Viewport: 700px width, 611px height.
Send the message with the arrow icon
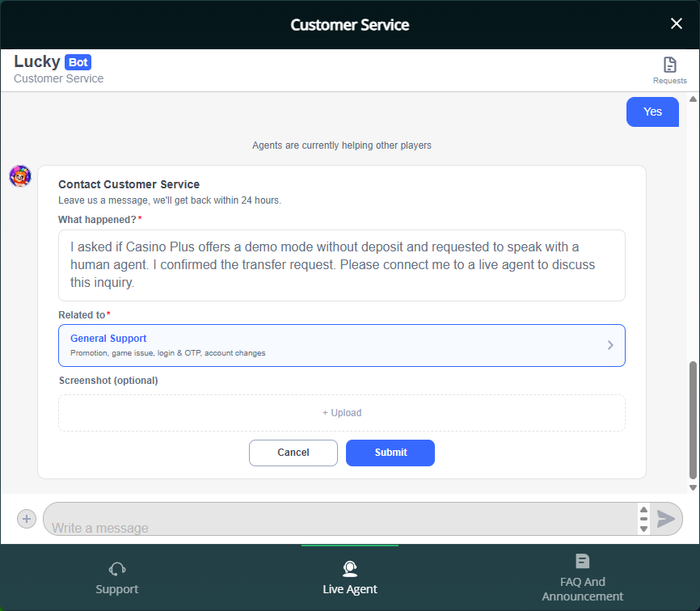(x=665, y=519)
